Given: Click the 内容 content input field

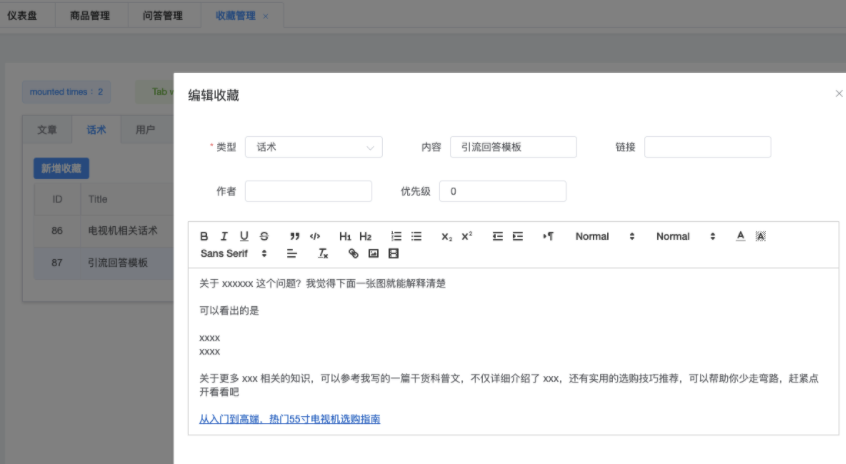Looking at the screenshot, I should tap(513, 147).
